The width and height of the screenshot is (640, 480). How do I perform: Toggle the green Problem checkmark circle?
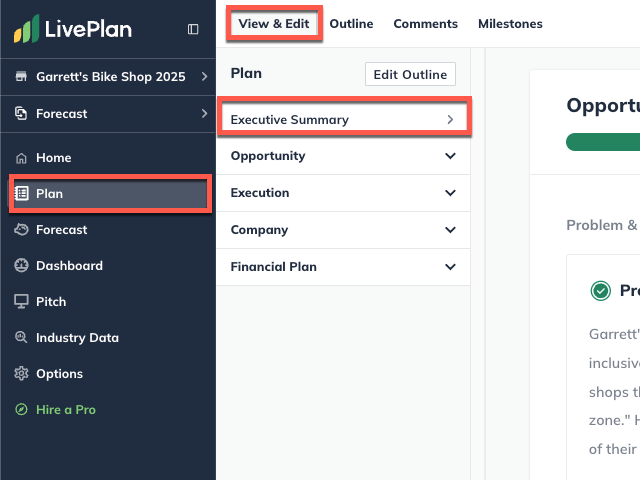click(x=600, y=291)
